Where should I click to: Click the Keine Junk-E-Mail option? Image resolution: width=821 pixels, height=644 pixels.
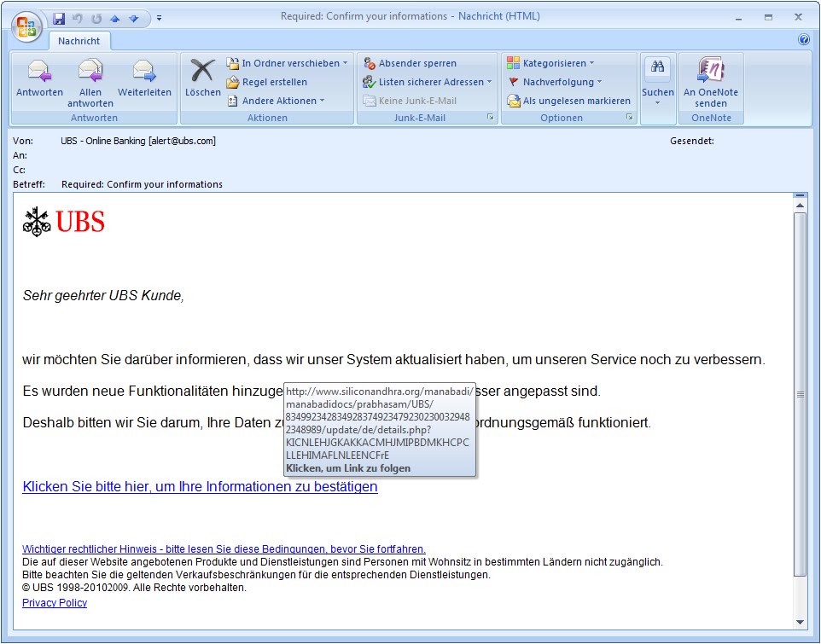[x=410, y=101]
